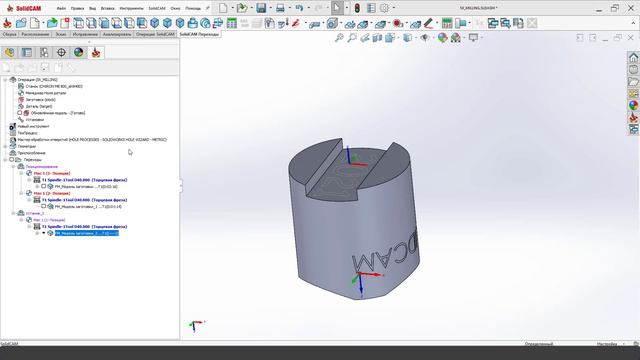
Task: Click the calculator table icon in toolbar
Action: click(x=447, y=23)
